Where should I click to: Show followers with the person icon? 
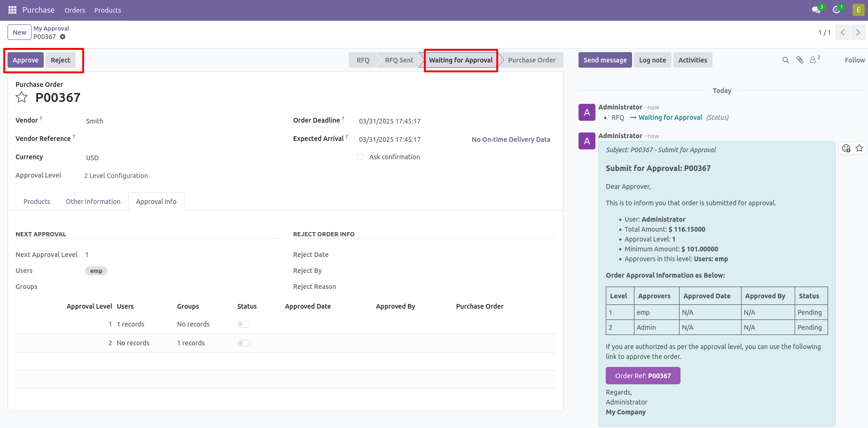[x=813, y=60]
